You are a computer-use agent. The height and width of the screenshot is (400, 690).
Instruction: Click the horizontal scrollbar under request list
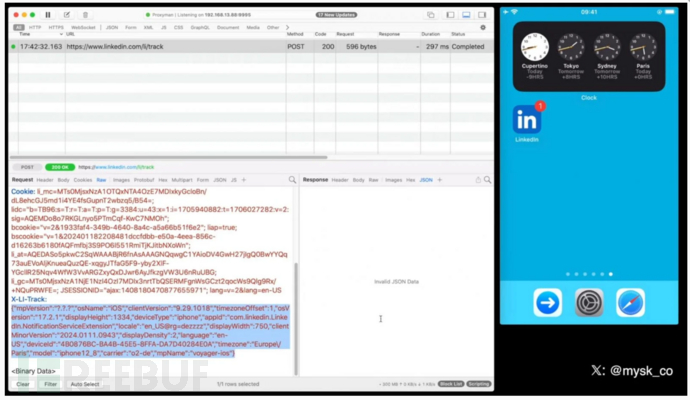(169, 157)
